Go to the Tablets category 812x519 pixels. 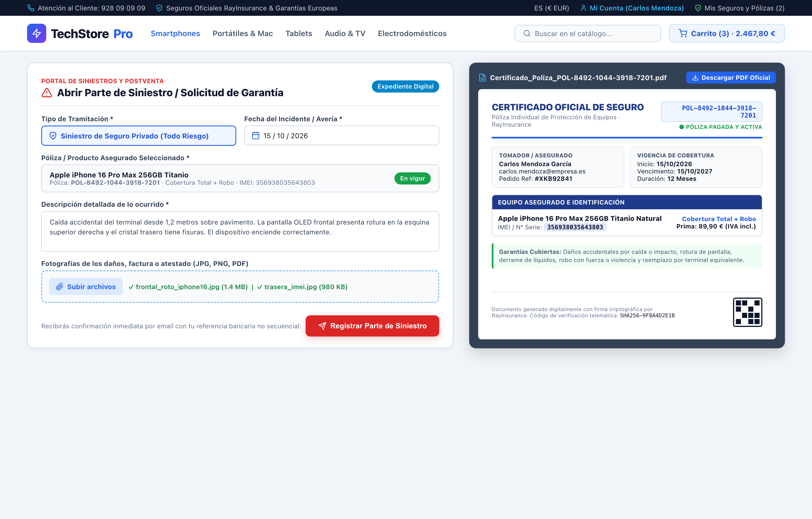click(x=299, y=33)
